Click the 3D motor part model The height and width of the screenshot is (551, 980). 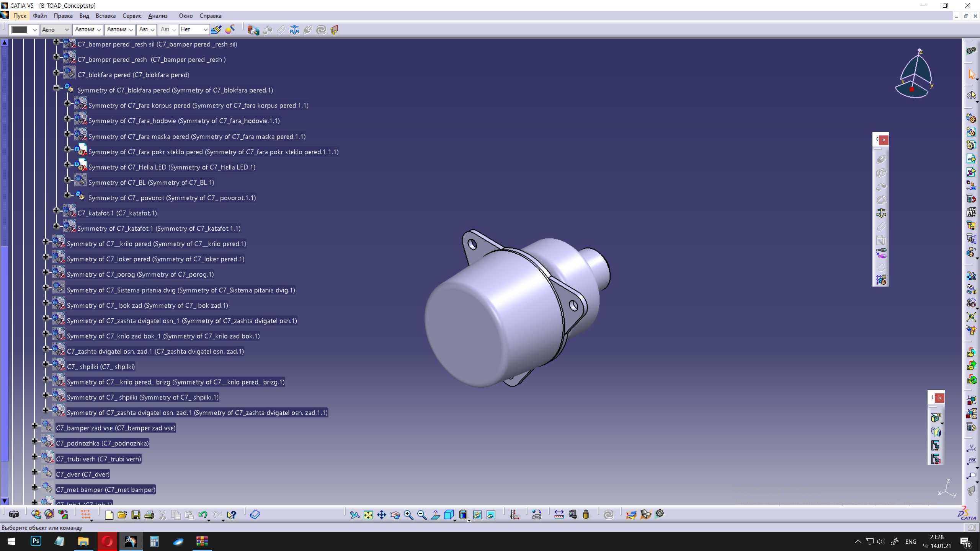click(x=517, y=308)
